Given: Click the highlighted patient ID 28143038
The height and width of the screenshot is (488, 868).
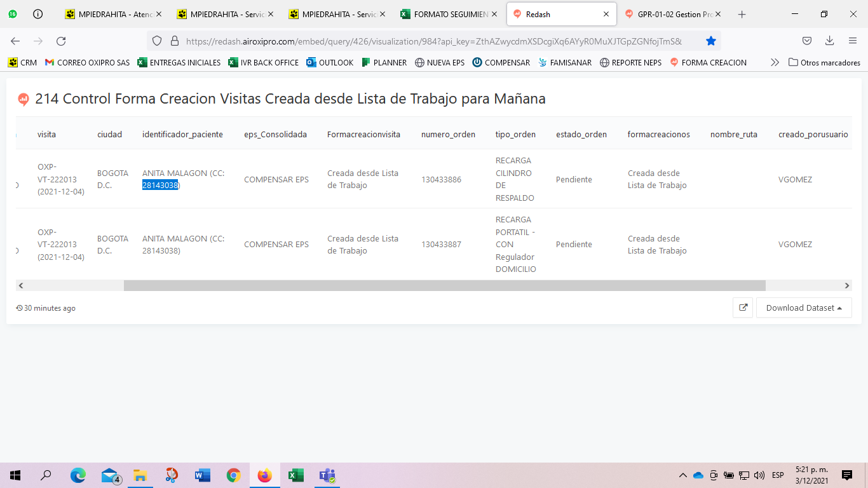Looking at the screenshot, I should (x=160, y=186).
